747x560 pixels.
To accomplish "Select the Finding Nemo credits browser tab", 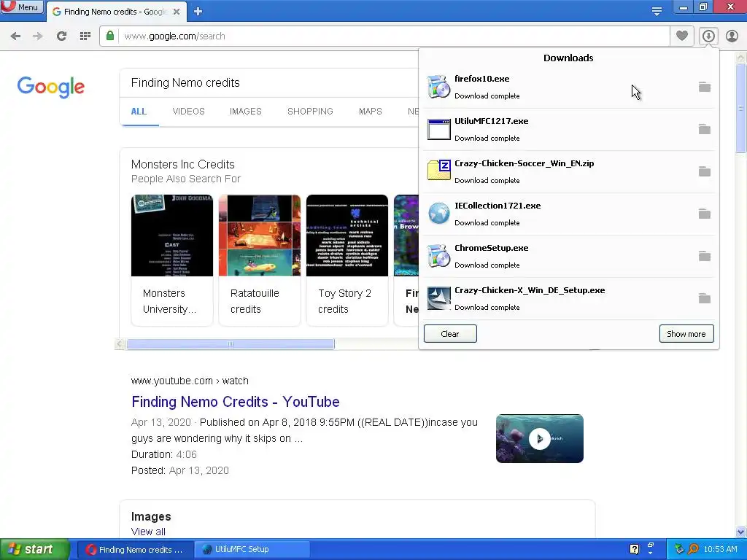I will point(116,12).
